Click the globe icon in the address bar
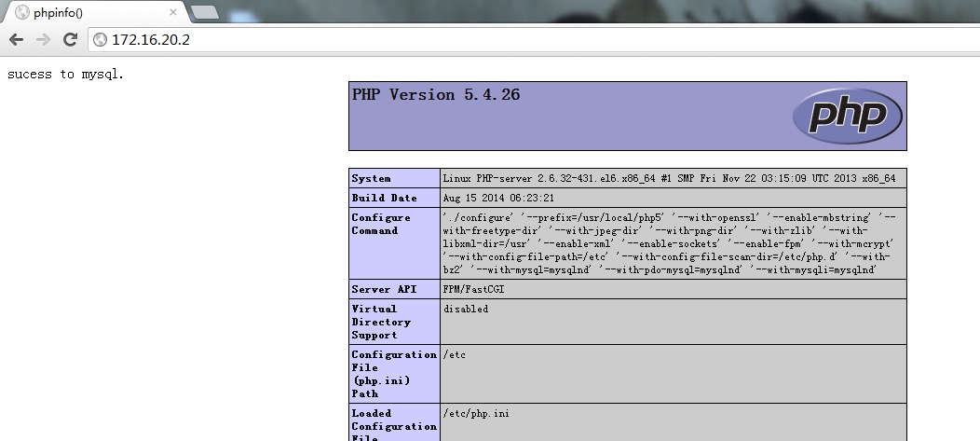 [100, 40]
